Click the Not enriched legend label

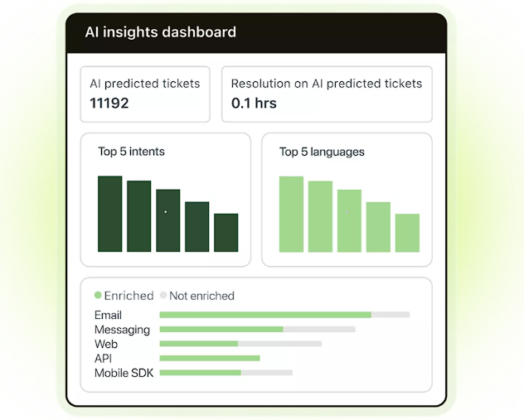coord(201,296)
